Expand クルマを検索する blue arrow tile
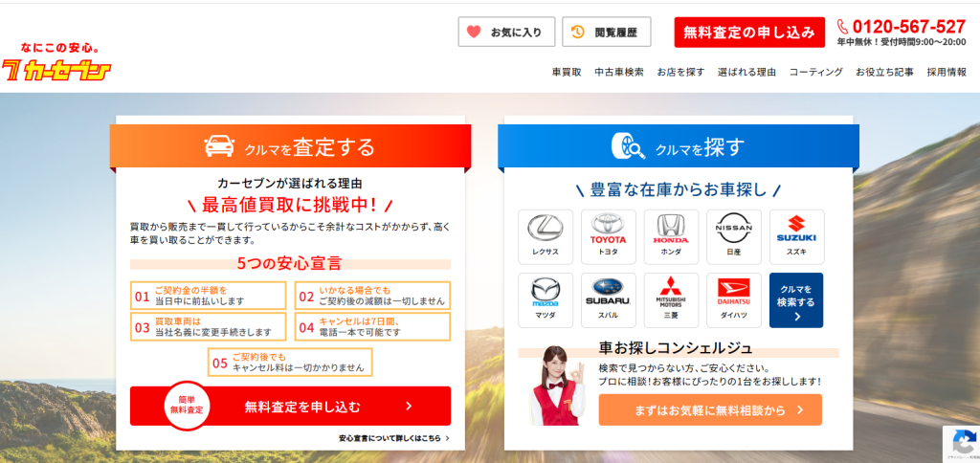This screenshot has width=980, height=463. [796, 300]
